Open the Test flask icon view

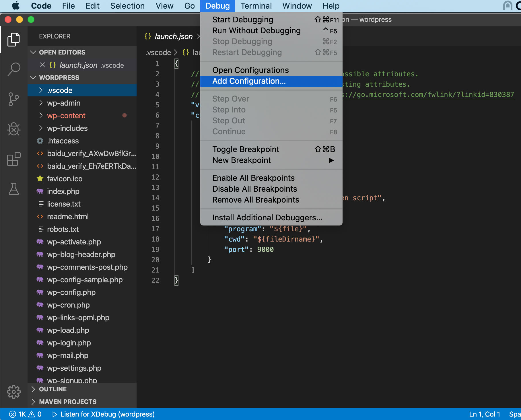click(x=13, y=189)
